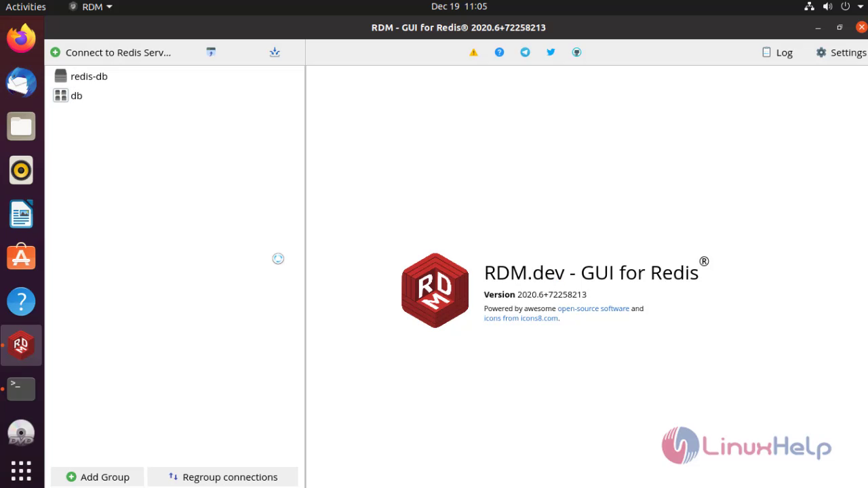This screenshot has width=868, height=488.
Task: Click the DVD disc icon in dock
Action: (21, 433)
